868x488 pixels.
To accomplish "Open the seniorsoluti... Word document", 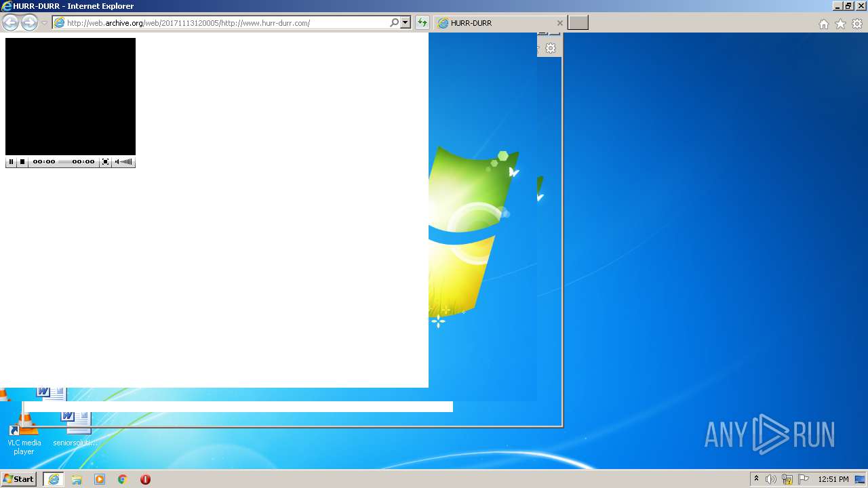I will click(75, 428).
